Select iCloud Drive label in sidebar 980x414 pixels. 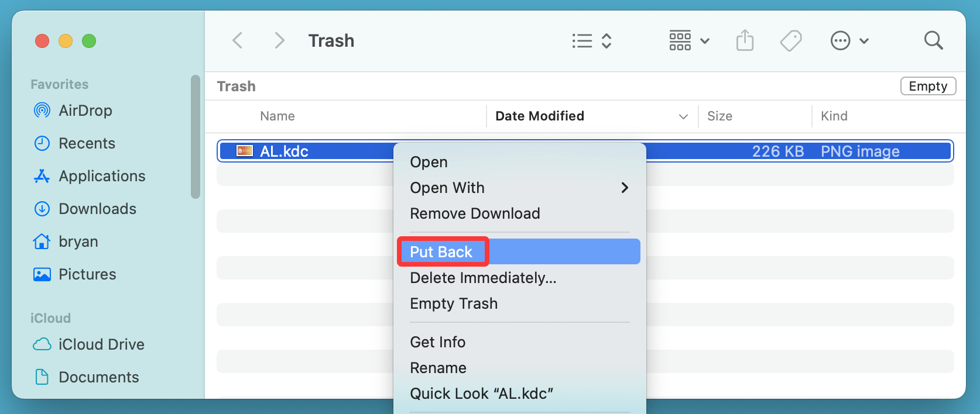pyautogui.click(x=101, y=344)
